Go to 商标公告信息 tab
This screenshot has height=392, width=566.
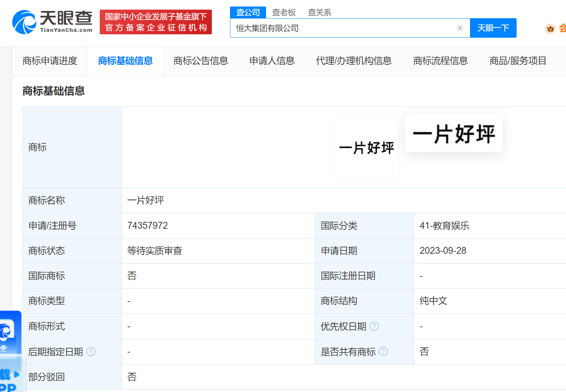(x=201, y=61)
